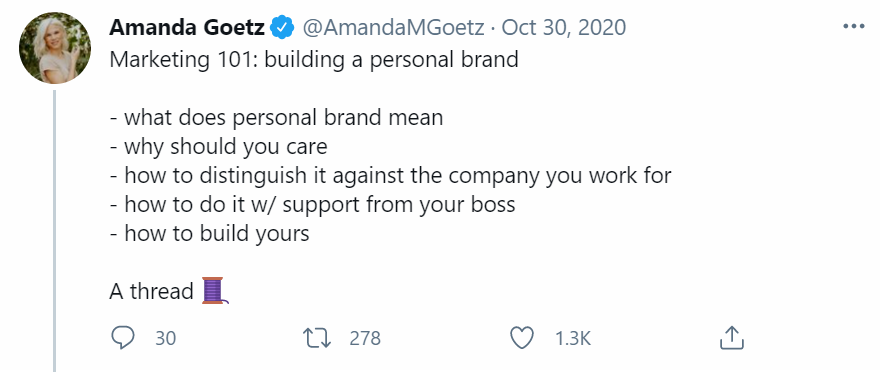
Task: Click the 'Marketing 101: building a personal brand' line
Action: tap(314, 59)
